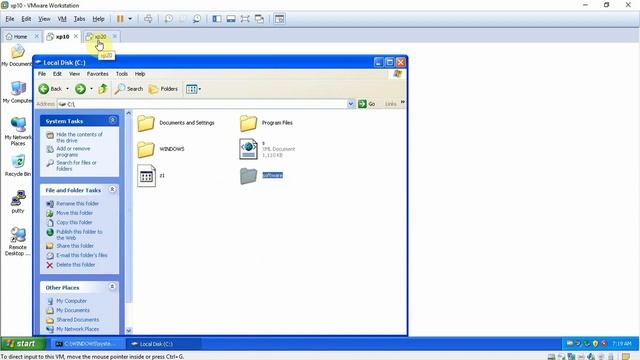Expand Links toolbar chevron
640x360 pixels.
402,102
